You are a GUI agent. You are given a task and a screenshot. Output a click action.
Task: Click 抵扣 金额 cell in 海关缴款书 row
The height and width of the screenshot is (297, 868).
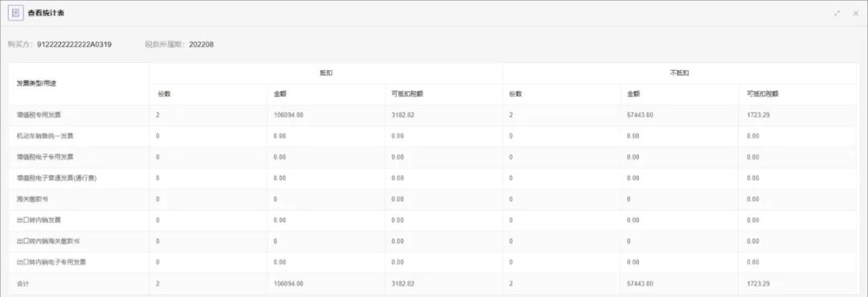[x=276, y=199]
